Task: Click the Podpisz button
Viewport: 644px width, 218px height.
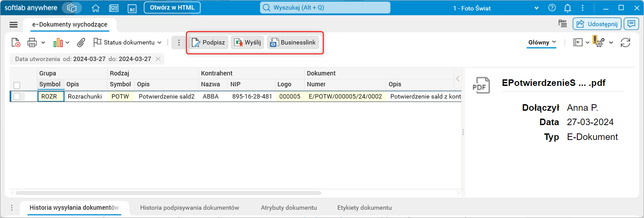Action: click(208, 42)
